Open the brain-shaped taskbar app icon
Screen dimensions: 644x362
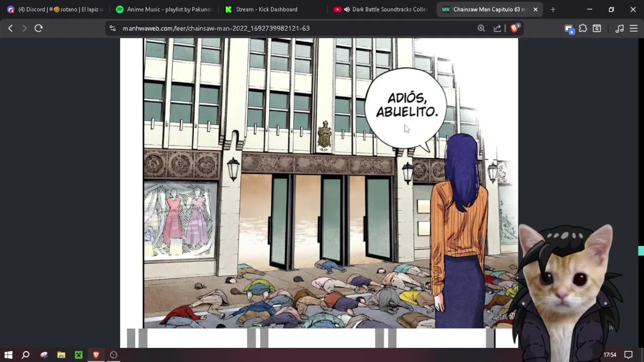tap(44, 355)
